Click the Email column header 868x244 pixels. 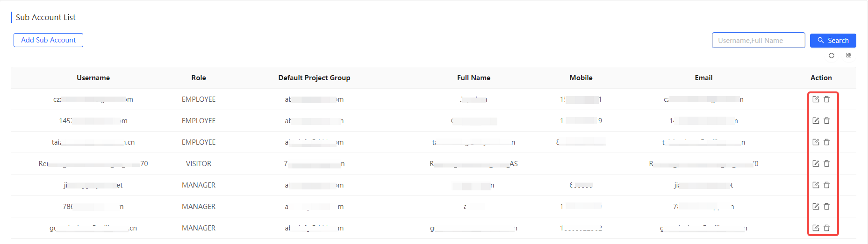(x=703, y=78)
